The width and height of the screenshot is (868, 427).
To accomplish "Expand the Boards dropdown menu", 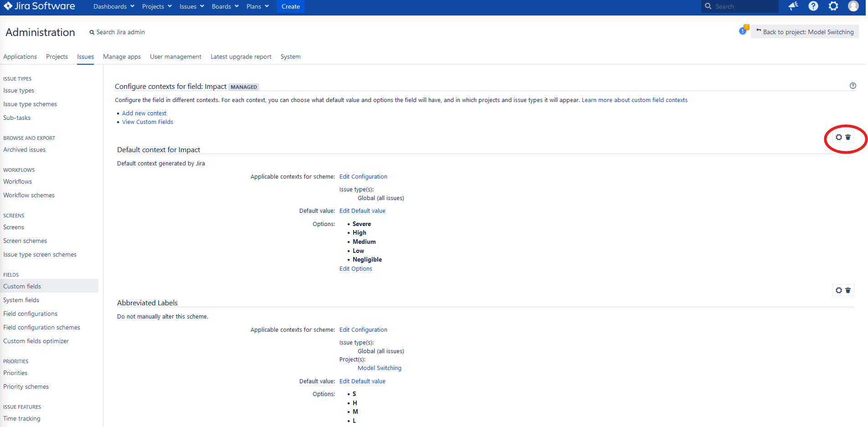I will pyautogui.click(x=225, y=6).
